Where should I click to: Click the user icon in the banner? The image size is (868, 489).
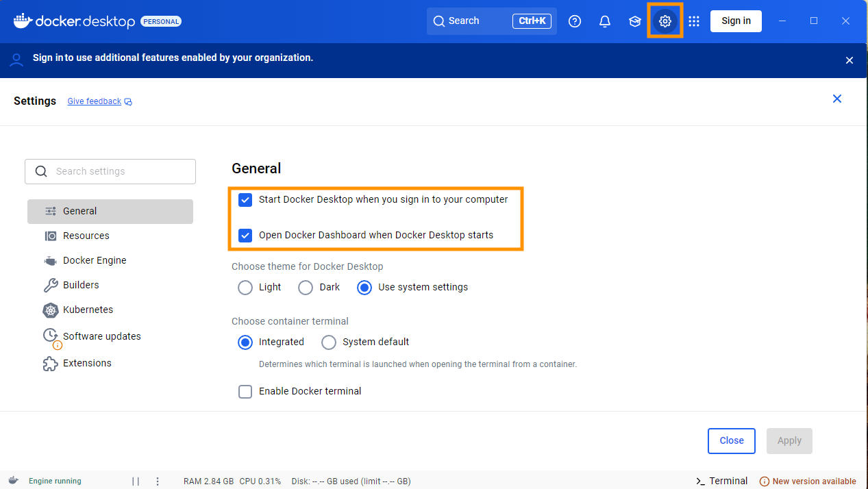16,60
